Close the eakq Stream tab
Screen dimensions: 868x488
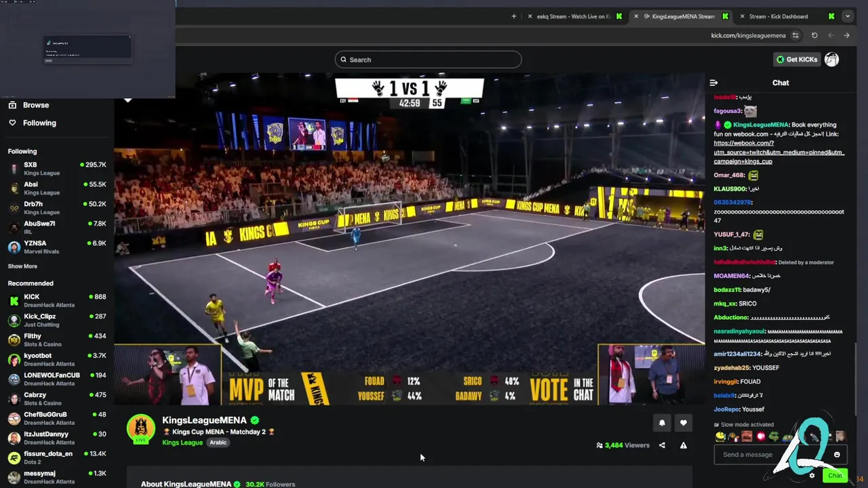pyautogui.click(x=530, y=16)
